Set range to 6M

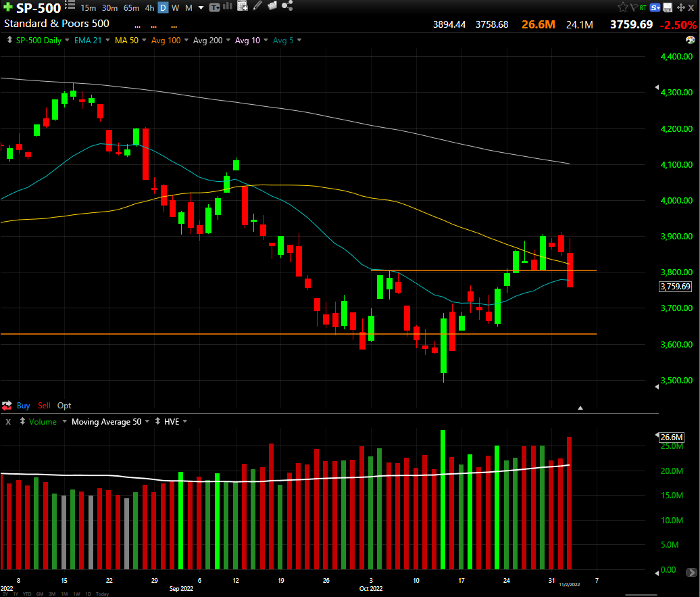(40, 594)
